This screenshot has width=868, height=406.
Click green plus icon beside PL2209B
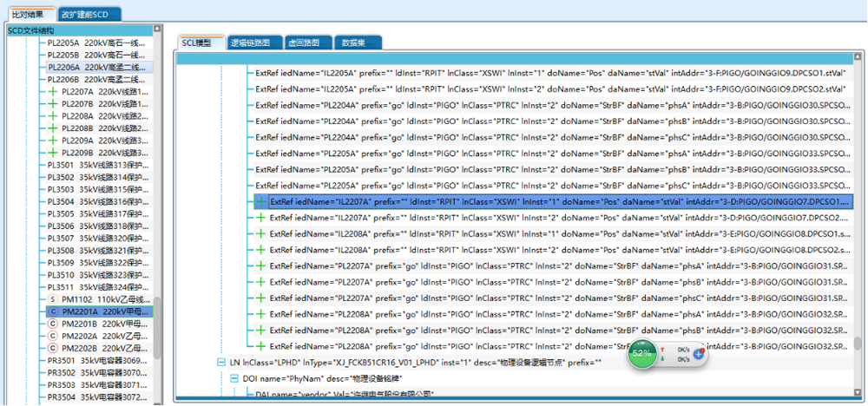pyautogui.click(x=52, y=152)
